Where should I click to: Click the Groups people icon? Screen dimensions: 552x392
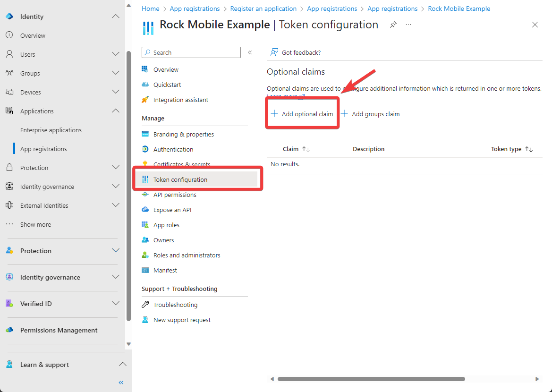coord(9,73)
